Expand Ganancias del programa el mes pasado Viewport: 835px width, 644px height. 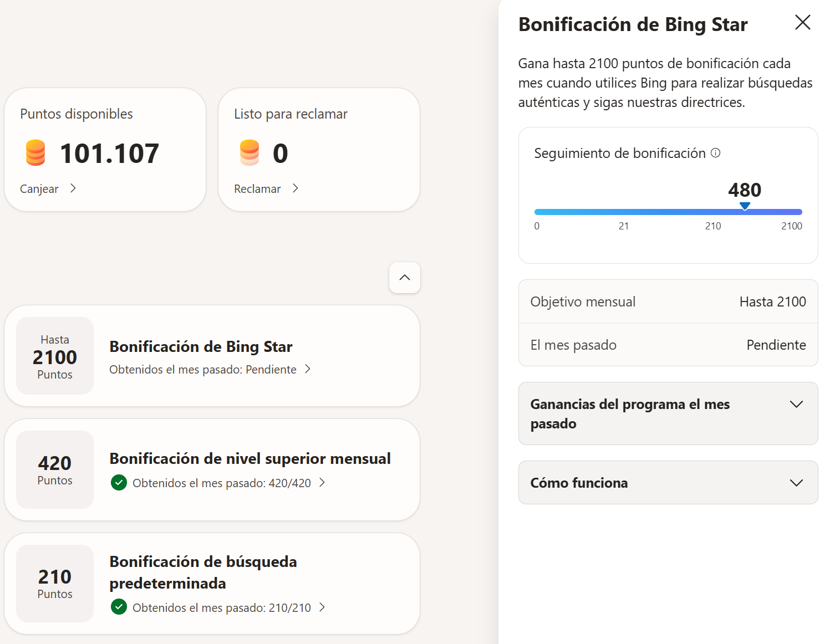click(668, 413)
